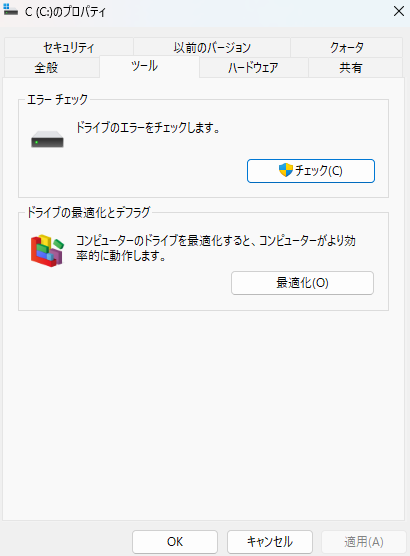410x556 pixels.
Task: Open the 以前のバージョン tab
Action: 212,47
